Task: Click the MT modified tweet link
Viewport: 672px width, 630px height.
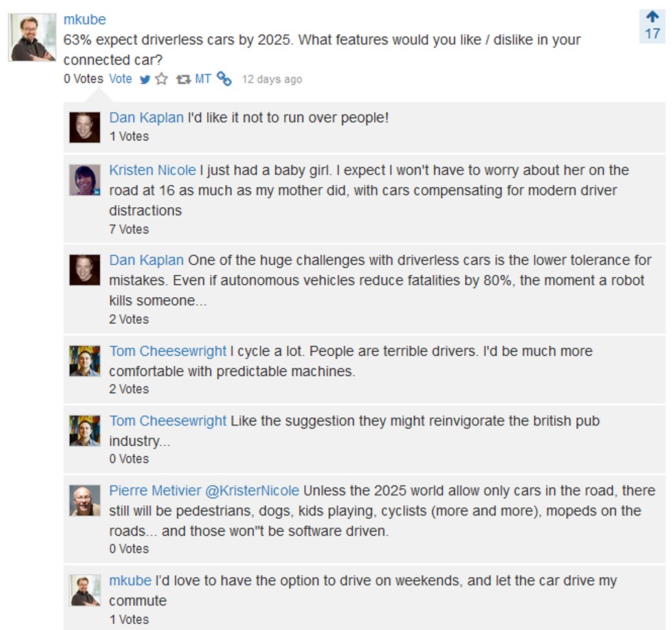Action: point(203,79)
